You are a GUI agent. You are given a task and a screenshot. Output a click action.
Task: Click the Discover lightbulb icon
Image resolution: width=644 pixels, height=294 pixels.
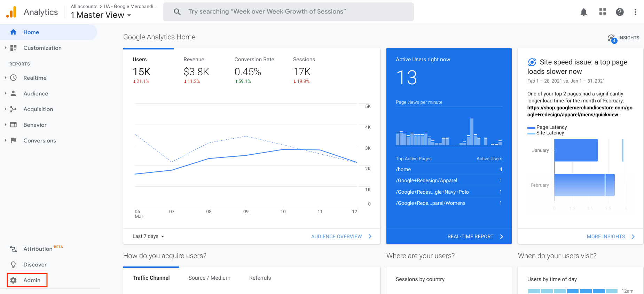(13, 264)
